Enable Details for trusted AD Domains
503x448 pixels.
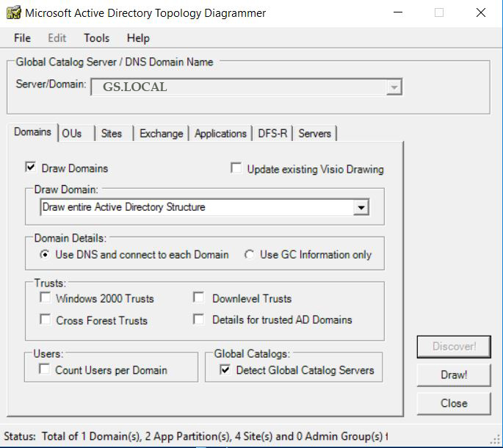point(198,319)
